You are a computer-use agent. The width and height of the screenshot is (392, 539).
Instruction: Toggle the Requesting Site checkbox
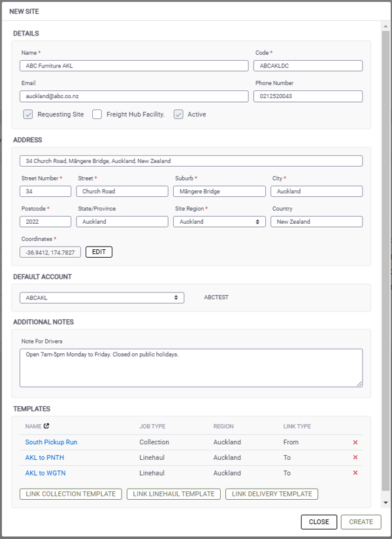click(x=28, y=114)
